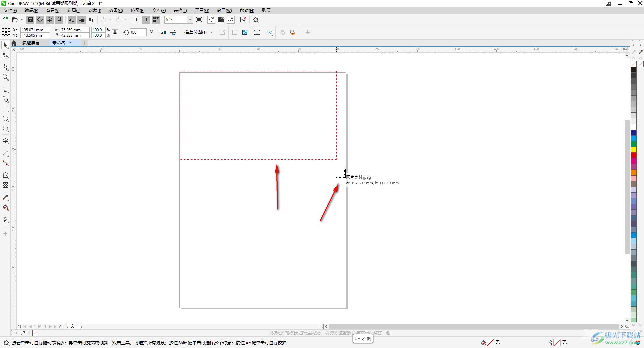This screenshot has width=644, height=348.
Task: Click Publish to PDF icon
Action: [x=156, y=20]
